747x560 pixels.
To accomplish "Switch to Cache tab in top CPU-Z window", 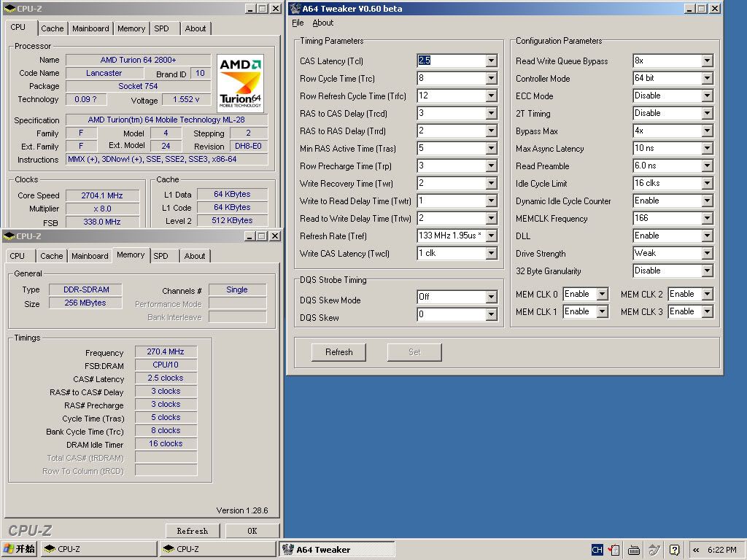I will tap(52, 28).
